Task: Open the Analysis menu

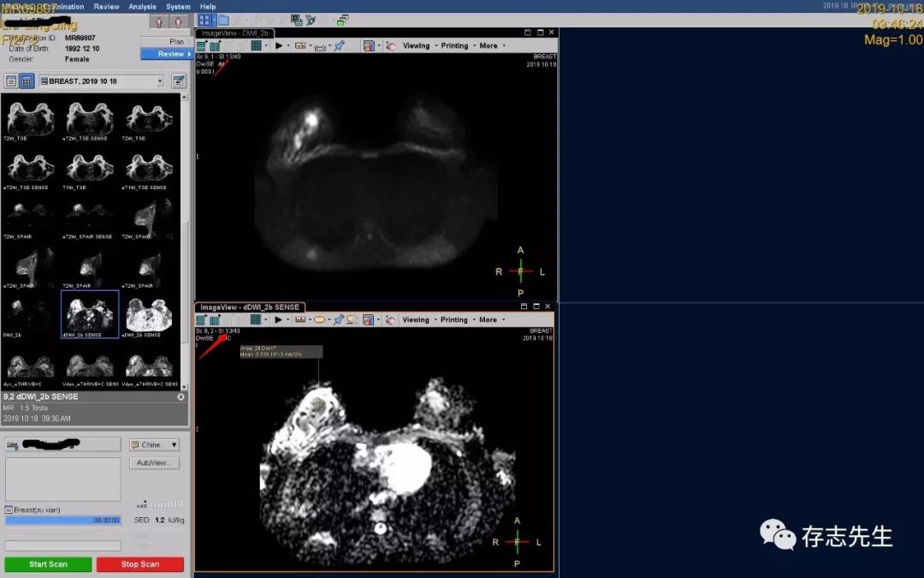Action: (142, 7)
